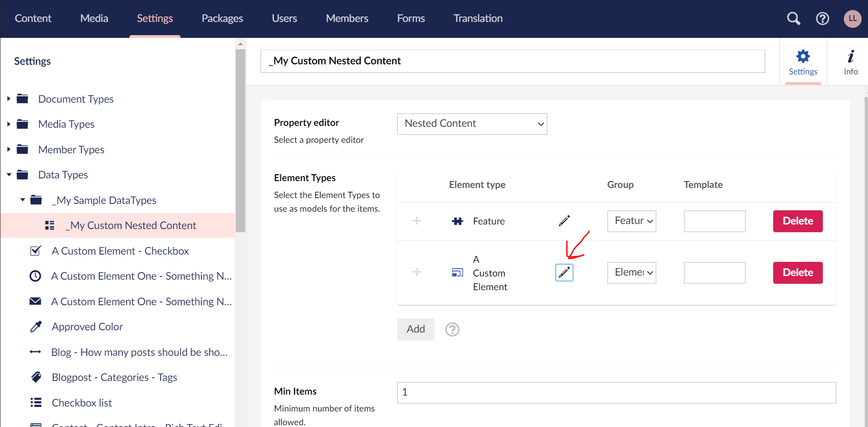Screen dimensions: 868x427
Task: Click the drag handle on the Feature row
Action: 416,221
